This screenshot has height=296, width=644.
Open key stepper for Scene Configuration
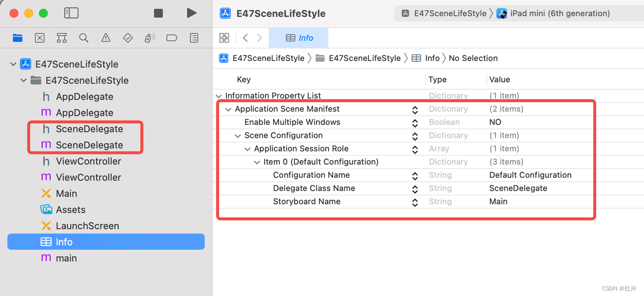[x=415, y=136]
